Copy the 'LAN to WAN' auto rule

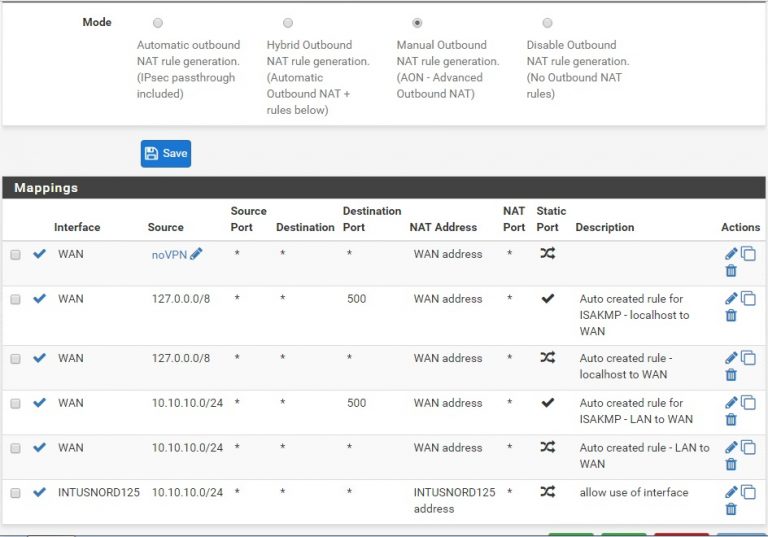click(x=748, y=448)
